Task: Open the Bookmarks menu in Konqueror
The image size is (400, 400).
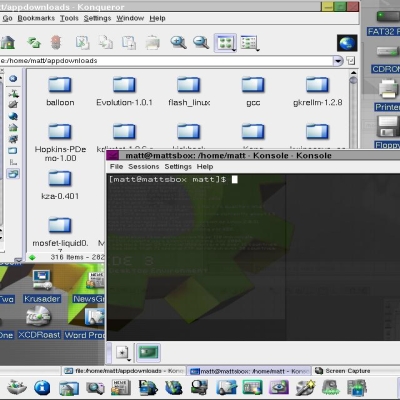Action: (36, 18)
